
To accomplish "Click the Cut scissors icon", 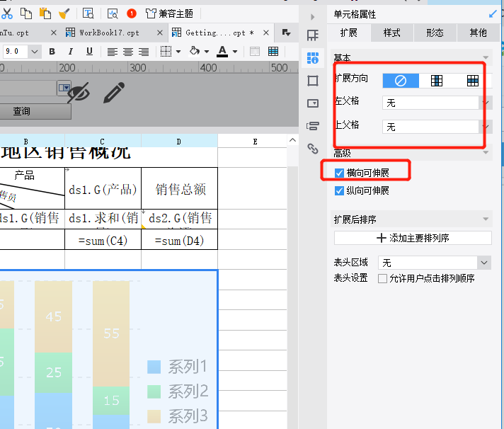I will (x=7, y=13).
